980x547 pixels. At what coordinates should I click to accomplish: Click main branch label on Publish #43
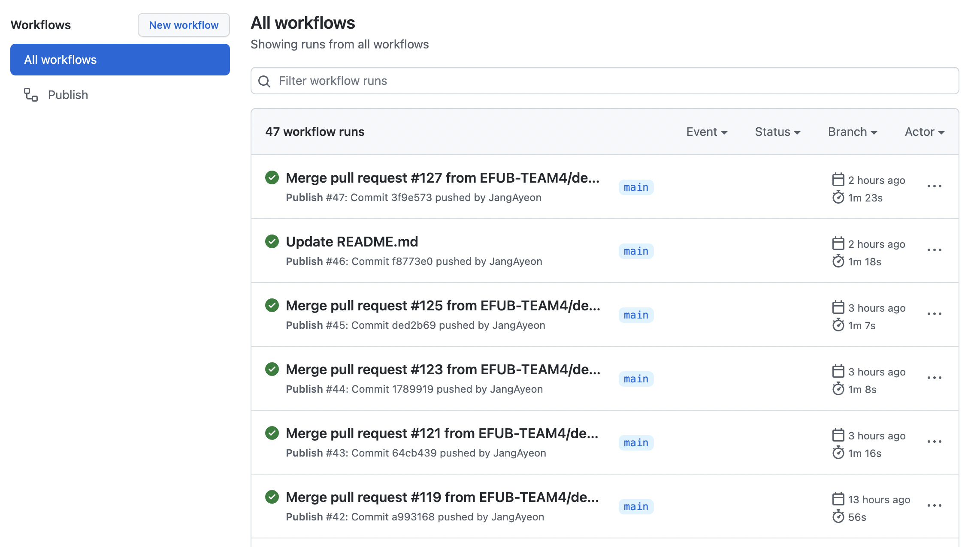coord(636,443)
